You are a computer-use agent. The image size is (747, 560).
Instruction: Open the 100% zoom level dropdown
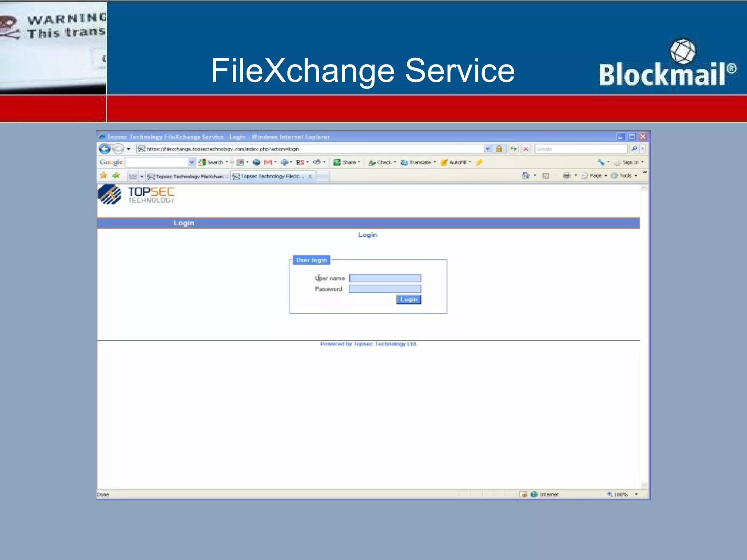(x=636, y=494)
